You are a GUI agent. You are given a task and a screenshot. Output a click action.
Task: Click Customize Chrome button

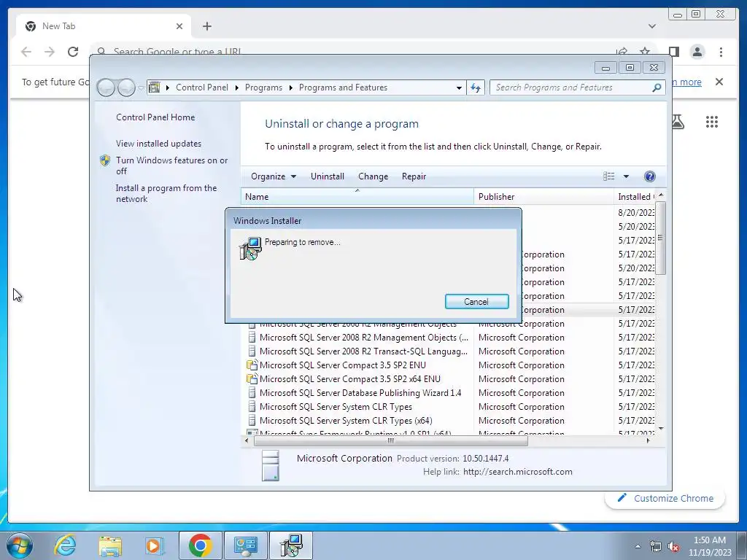[665, 498]
